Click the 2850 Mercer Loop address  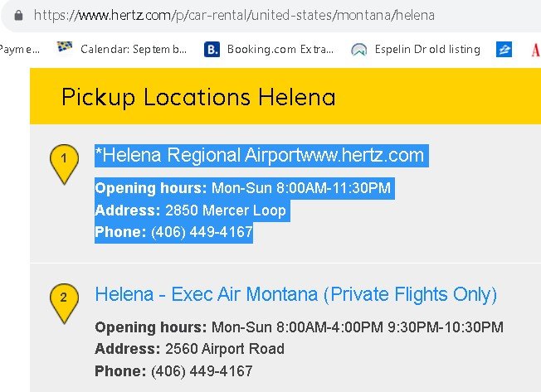[x=225, y=211]
